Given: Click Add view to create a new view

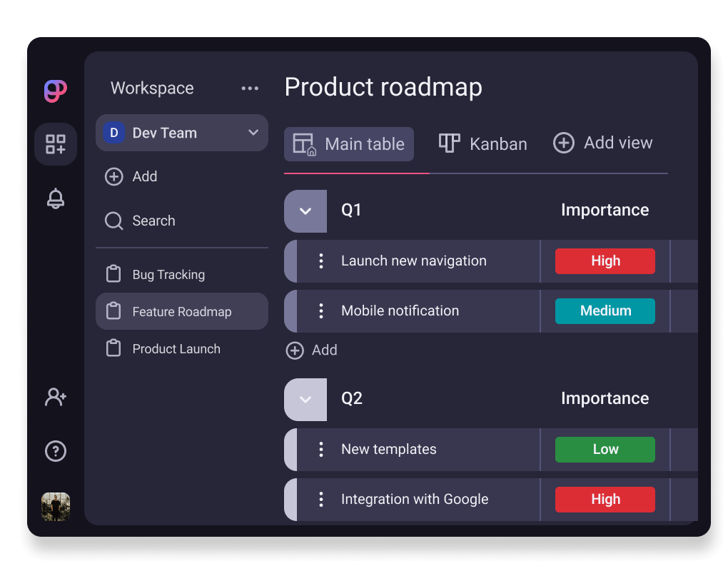Looking at the screenshot, I should coord(603,143).
